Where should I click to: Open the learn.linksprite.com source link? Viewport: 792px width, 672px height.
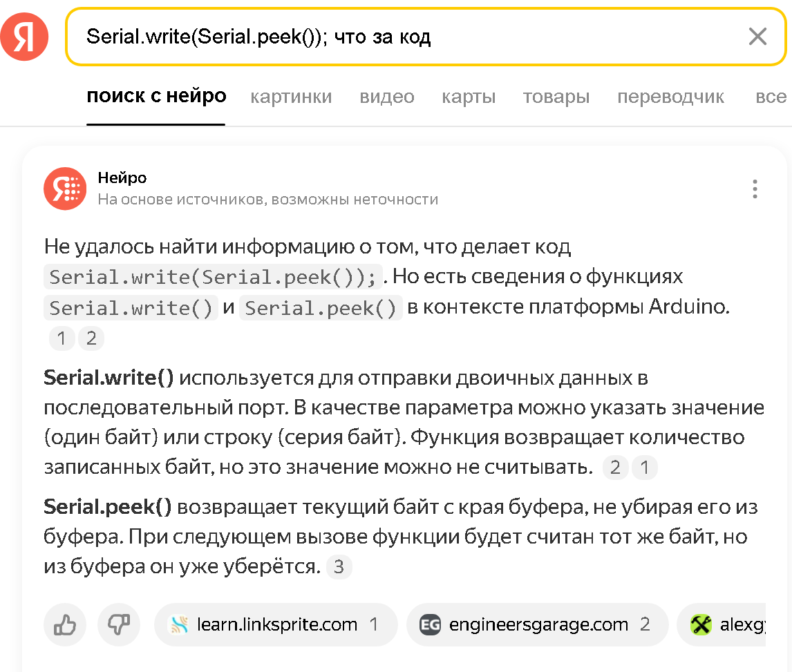click(x=276, y=625)
